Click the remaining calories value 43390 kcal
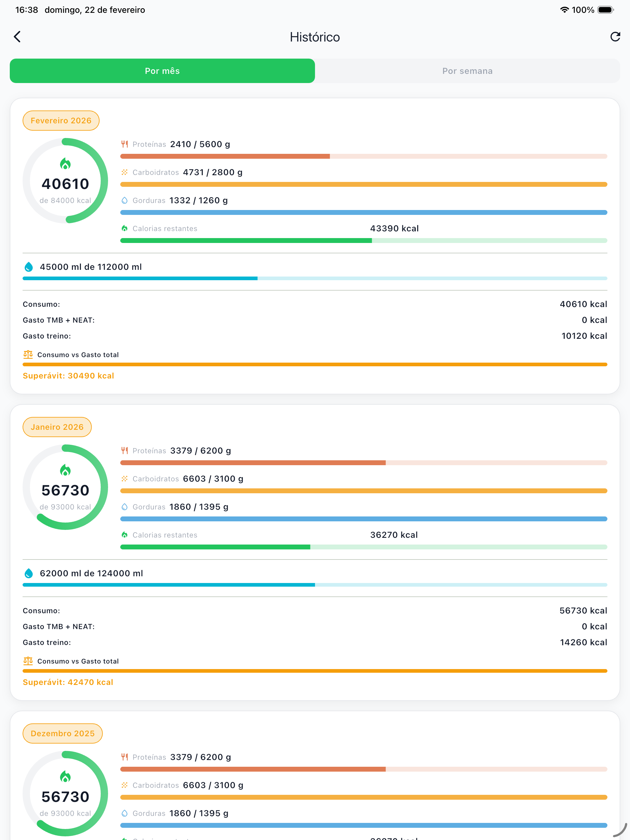 [395, 229]
